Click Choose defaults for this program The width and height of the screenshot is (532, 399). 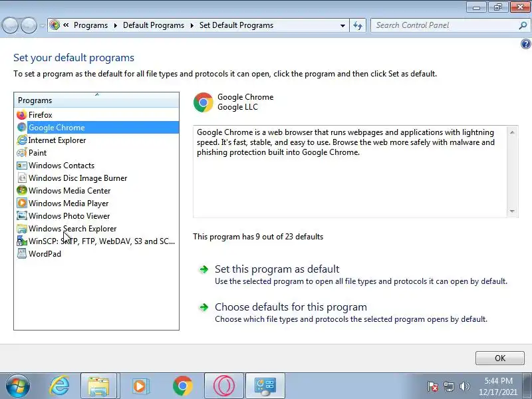[x=291, y=307]
